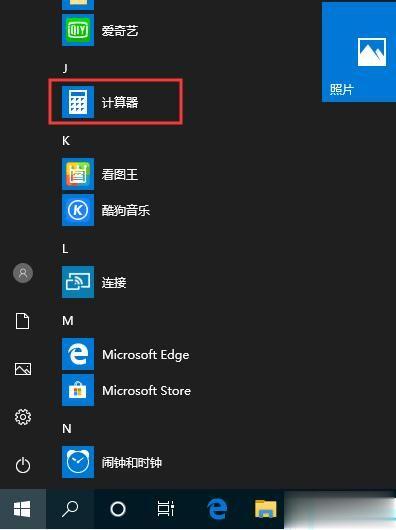Open the 照片 Photos live tile
396x530 pixels.
[359, 52]
